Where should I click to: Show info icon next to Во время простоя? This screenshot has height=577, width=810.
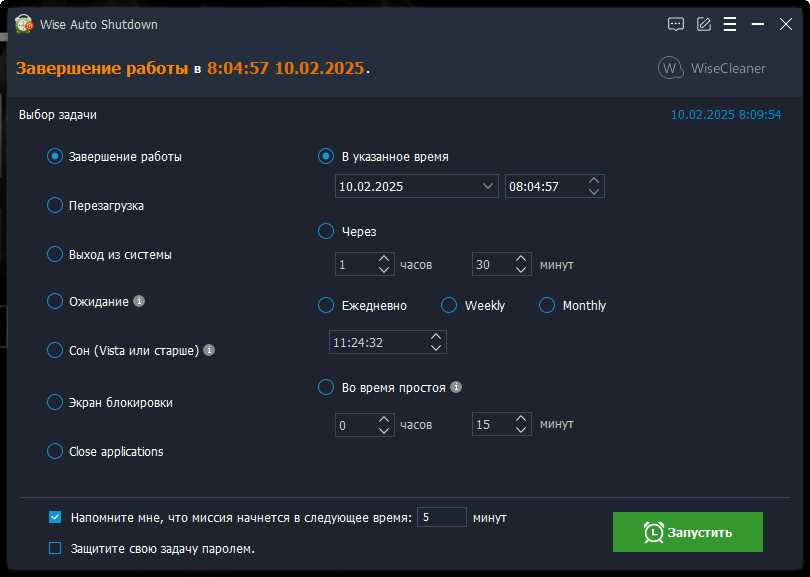click(x=456, y=387)
